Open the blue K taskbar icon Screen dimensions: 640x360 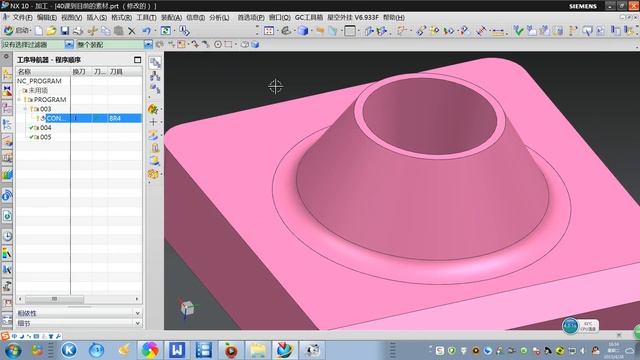click(69, 350)
